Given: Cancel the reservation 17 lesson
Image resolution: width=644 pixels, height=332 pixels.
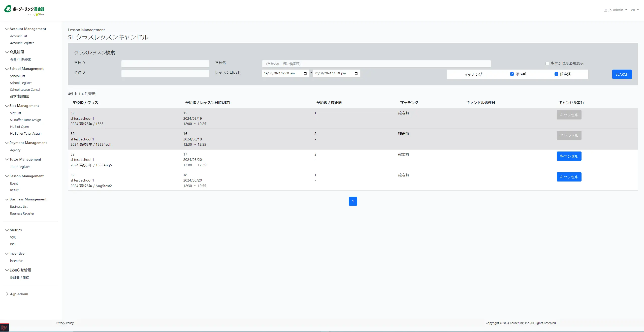Looking at the screenshot, I should tap(569, 156).
